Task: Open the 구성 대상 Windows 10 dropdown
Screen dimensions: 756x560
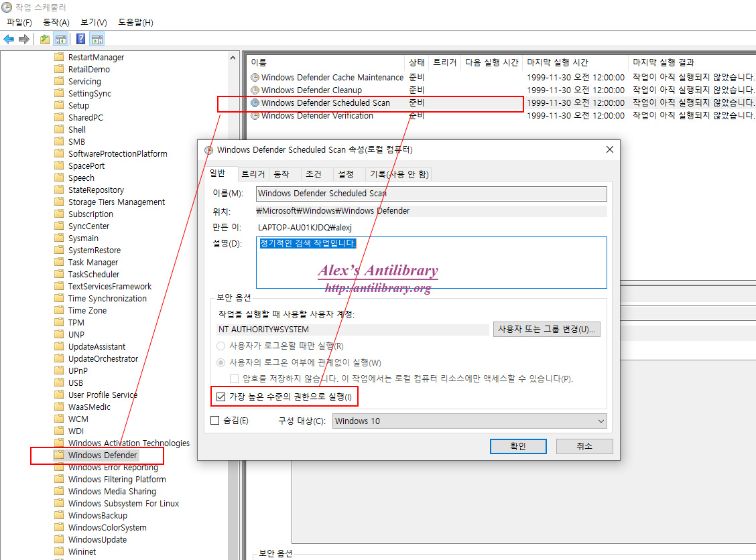Action: click(x=470, y=421)
